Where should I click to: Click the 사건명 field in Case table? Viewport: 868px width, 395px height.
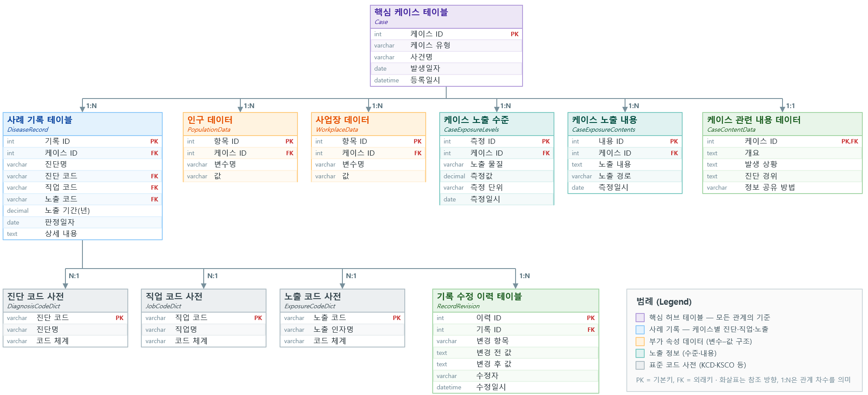click(446, 57)
